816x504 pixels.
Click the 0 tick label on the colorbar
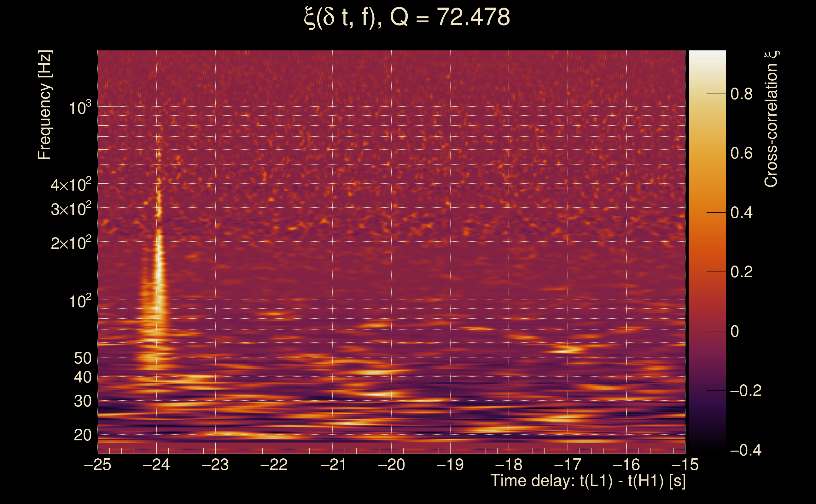coord(735,331)
